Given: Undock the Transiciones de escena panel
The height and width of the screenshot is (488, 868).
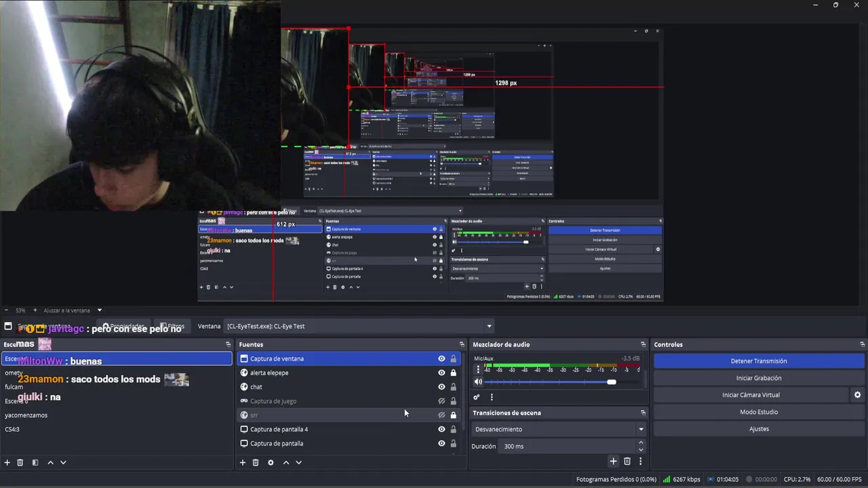Looking at the screenshot, I should click(x=643, y=413).
